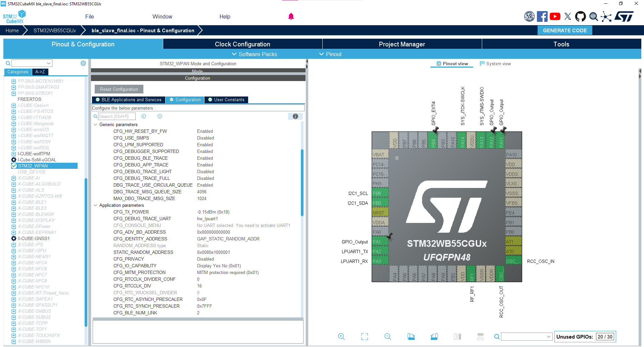Image resolution: width=644 pixels, height=347 pixels.
Task: Open the pin search magnifier in pinout toolbar
Action: click(x=497, y=336)
